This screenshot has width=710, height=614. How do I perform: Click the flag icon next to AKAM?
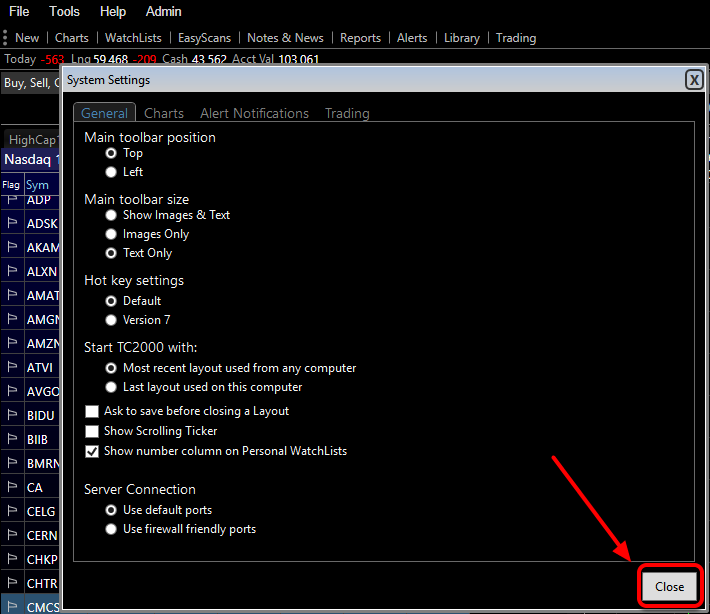coord(12,247)
